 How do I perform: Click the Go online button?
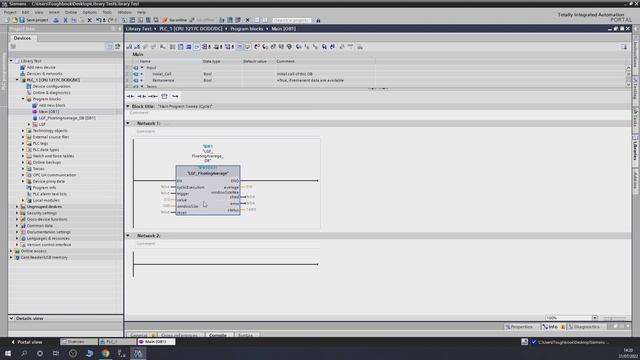pyautogui.click(x=174, y=20)
